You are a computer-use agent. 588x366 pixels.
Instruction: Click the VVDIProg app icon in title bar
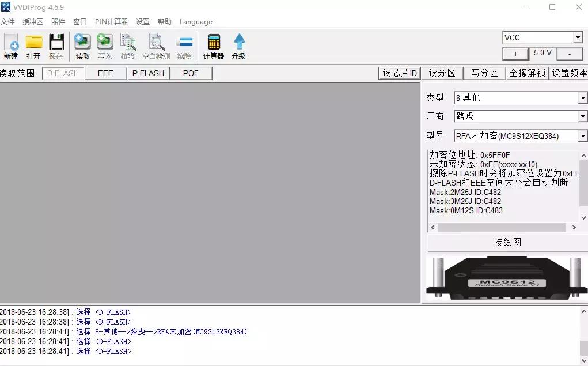tap(5, 7)
